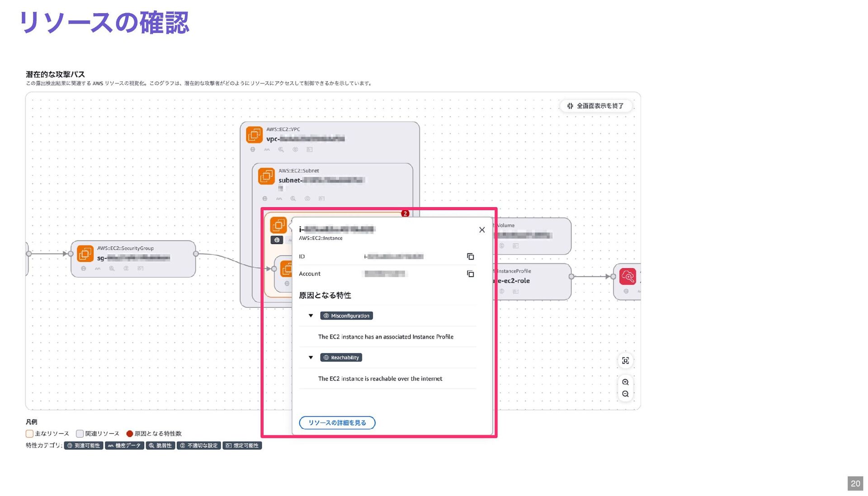868x496 pixels.
Task: Copy the Account number value
Action: point(470,274)
